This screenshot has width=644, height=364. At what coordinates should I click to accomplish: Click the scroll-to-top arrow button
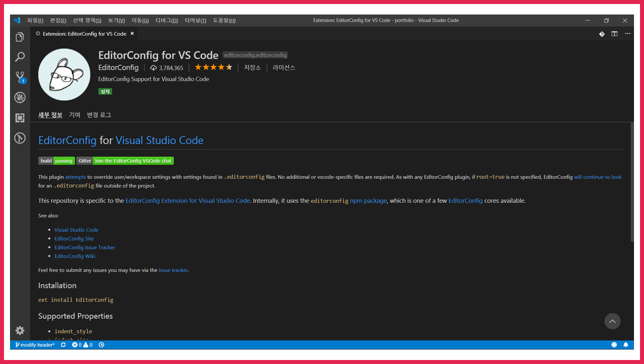point(612,321)
